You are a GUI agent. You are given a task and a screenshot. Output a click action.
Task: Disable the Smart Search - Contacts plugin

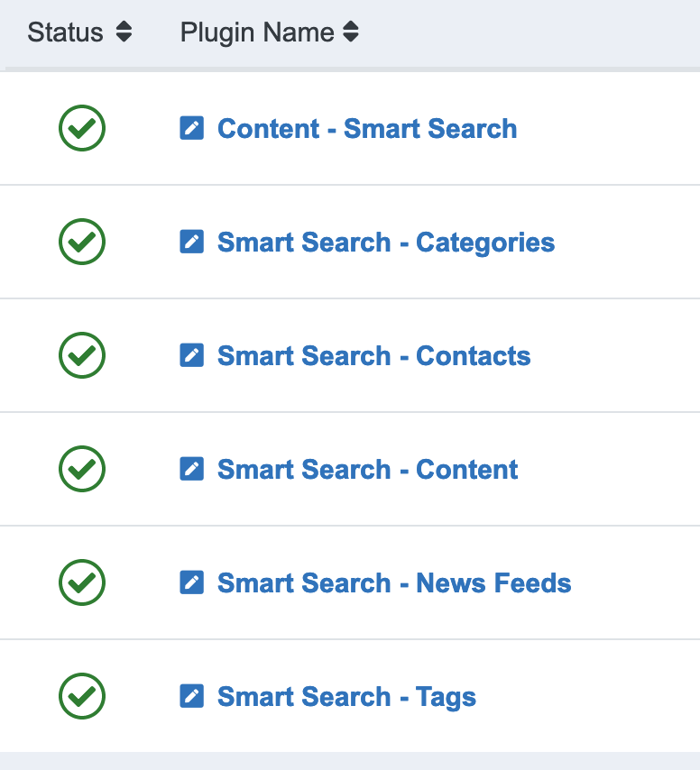82,355
